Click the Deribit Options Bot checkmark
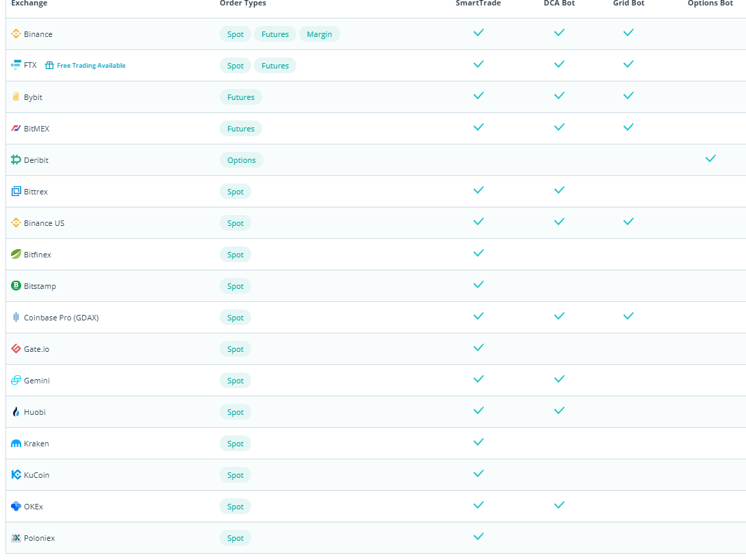This screenshot has width=746, height=560. 710,158
